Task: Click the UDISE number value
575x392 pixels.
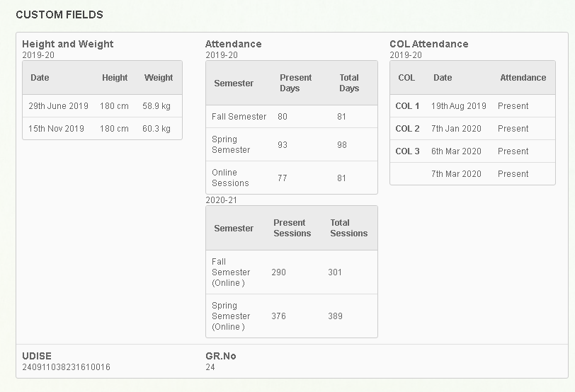Action: tap(66, 367)
